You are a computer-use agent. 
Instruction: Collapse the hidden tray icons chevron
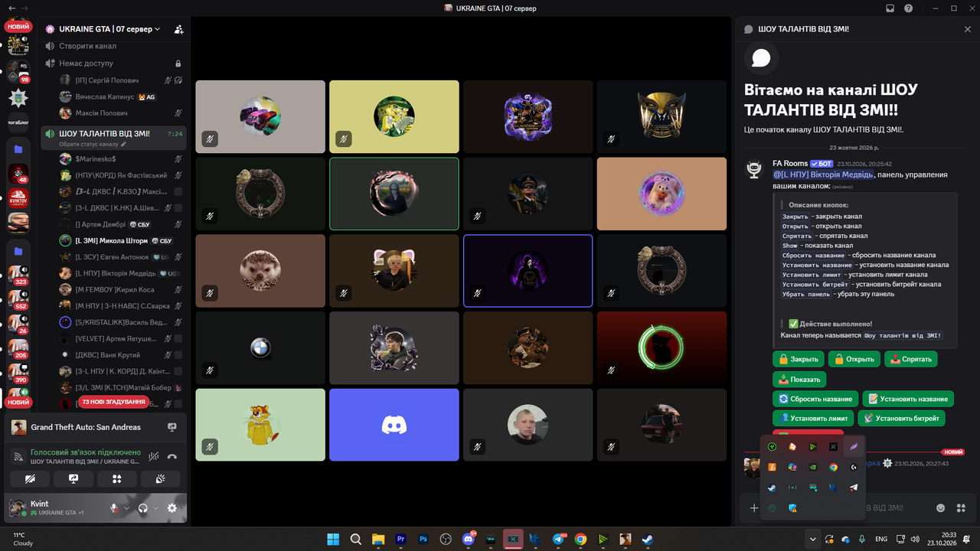[813, 540]
